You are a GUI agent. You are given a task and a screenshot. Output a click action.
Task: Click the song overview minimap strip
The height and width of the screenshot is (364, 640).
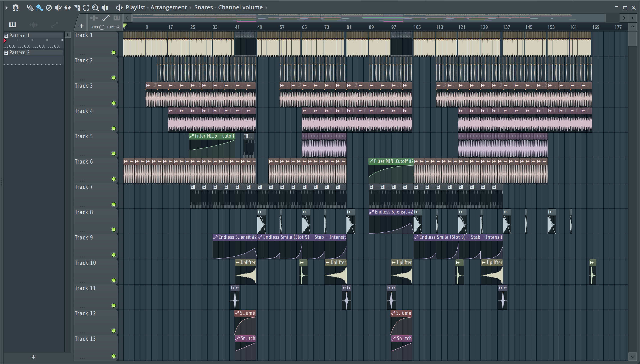tap(368, 18)
